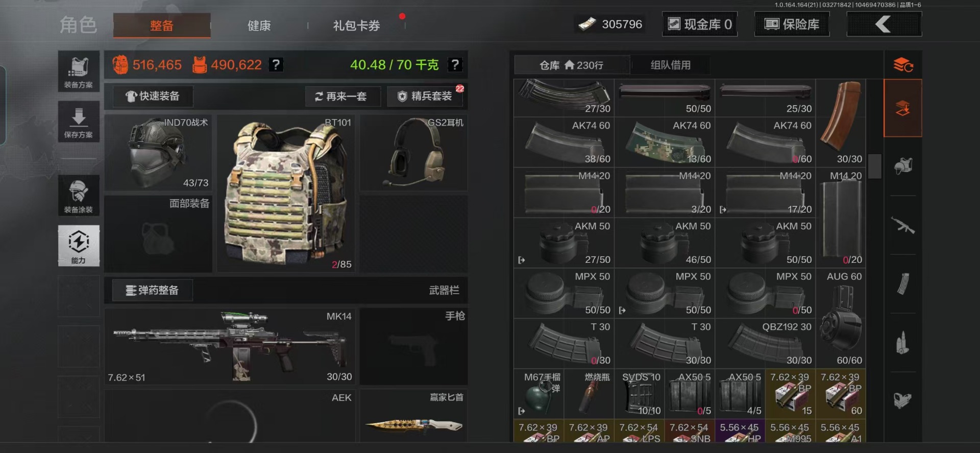Open the 装备方案 loadout icon
The width and height of the screenshot is (980, 453).
coord(79,72)
